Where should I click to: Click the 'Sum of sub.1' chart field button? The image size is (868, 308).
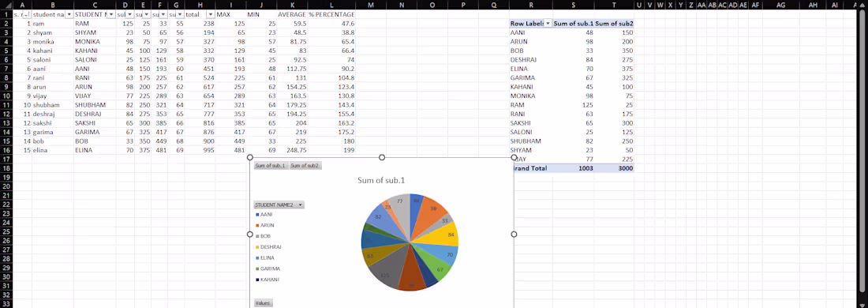coord(271,166)
